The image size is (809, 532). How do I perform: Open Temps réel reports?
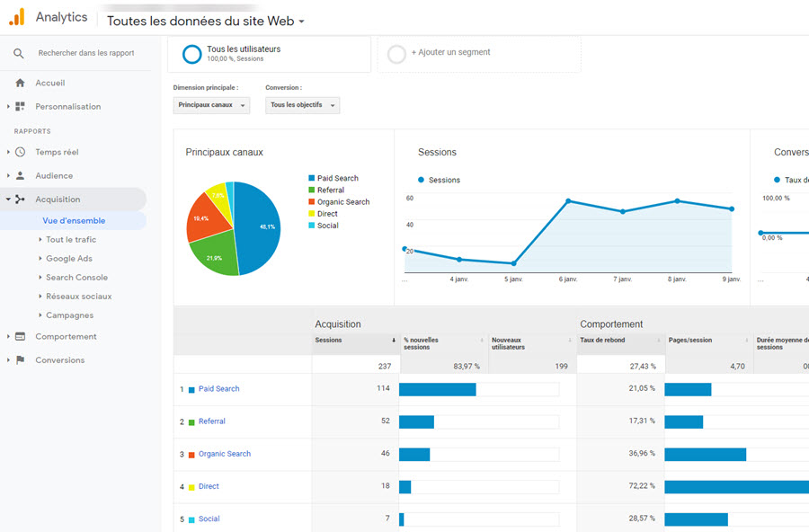coord(57,152)
